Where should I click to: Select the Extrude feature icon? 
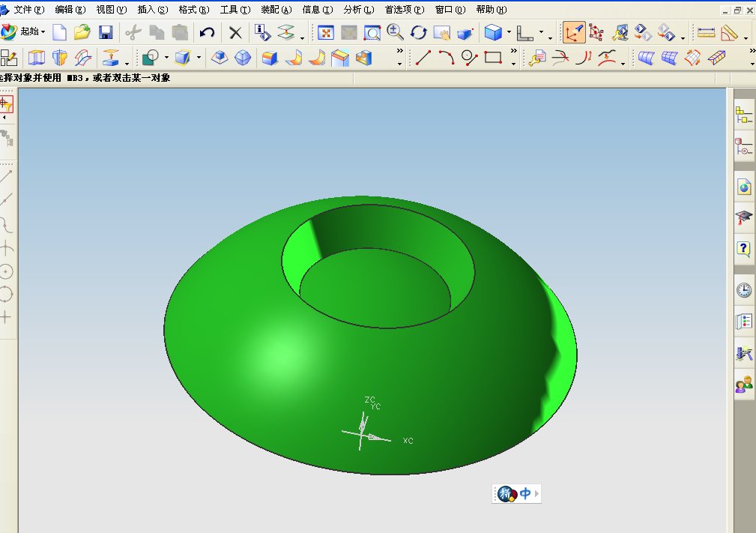click(36, 58)
